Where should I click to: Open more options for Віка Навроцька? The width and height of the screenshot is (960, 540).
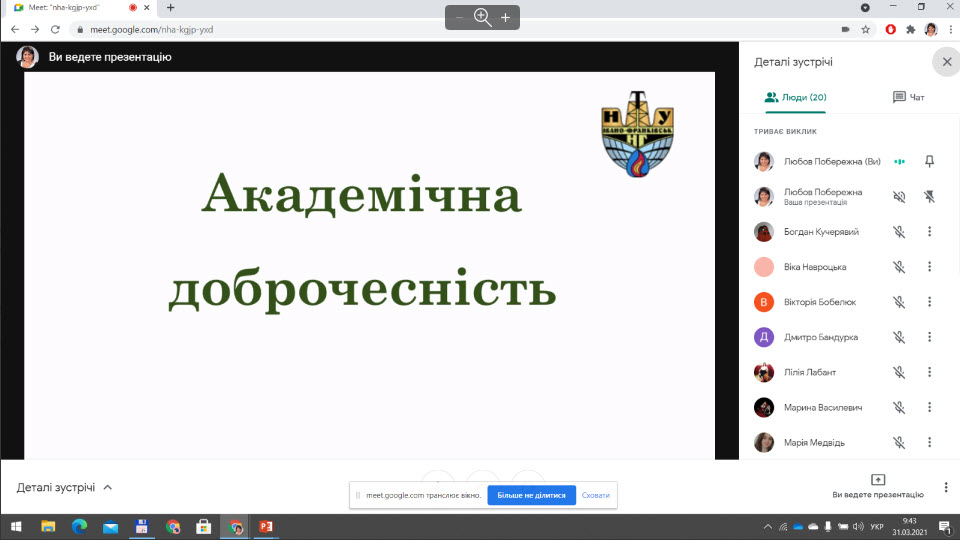[x=929, y=267]
